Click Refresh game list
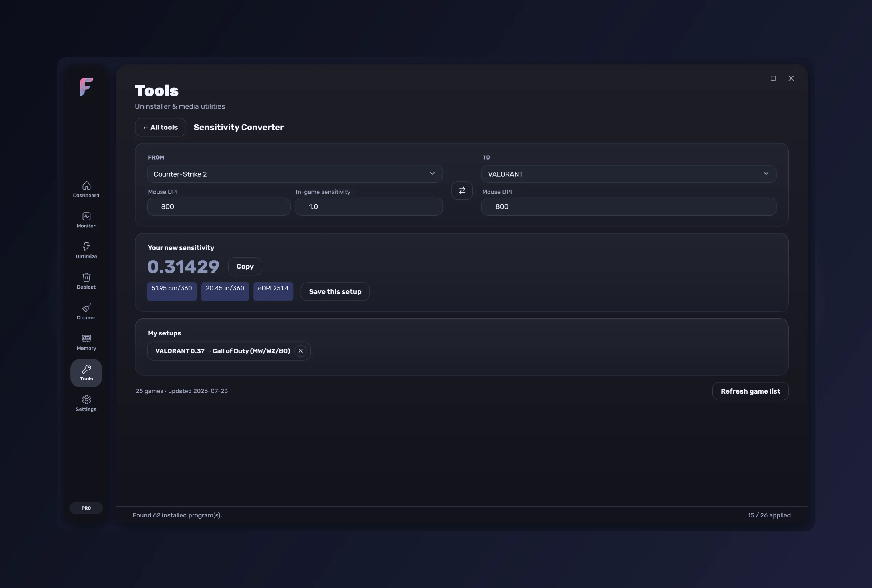The height and width of the screenshot is (588, 872). [x=750, y=391]
